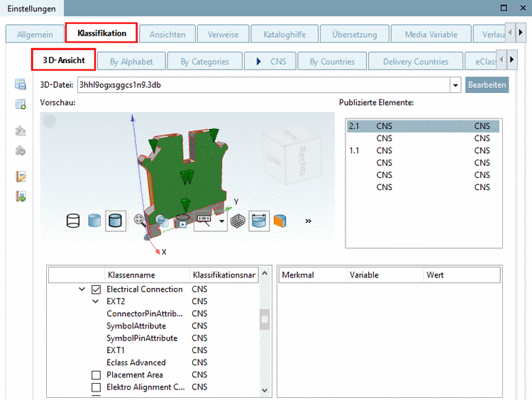
Task: Click the Merkmal column header
Action: tap(312, 274)
